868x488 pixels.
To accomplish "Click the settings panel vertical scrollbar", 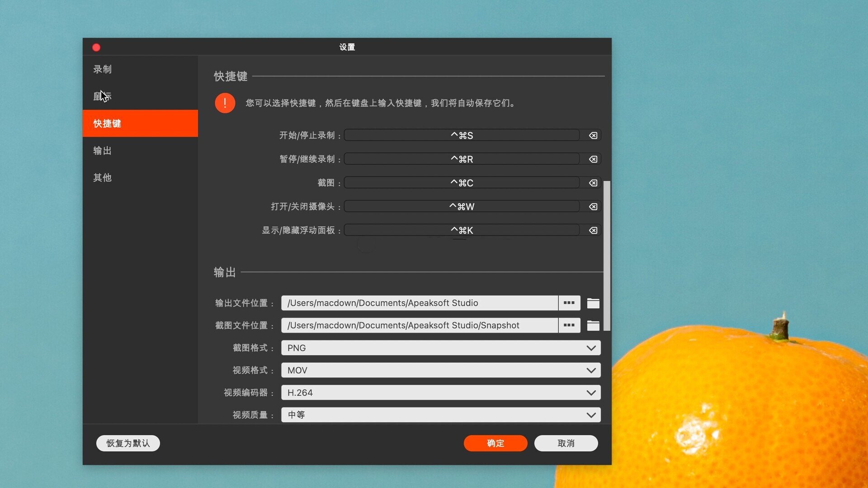I will pyautogui.click(x=607, y=256).
